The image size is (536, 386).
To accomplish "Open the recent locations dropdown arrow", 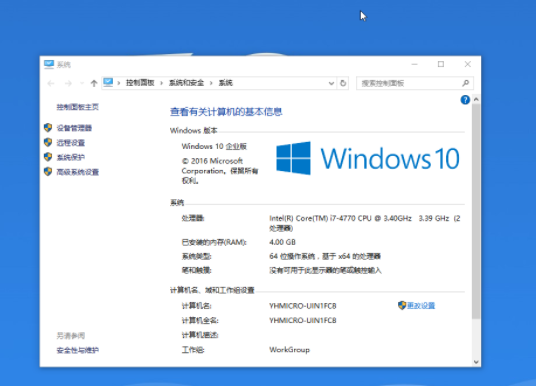I will click(82, 83).
